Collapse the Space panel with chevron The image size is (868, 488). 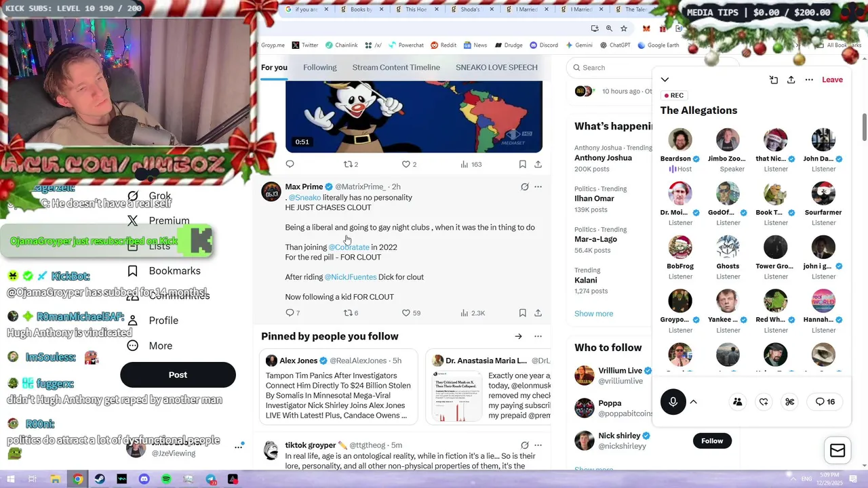pos(665,80)
